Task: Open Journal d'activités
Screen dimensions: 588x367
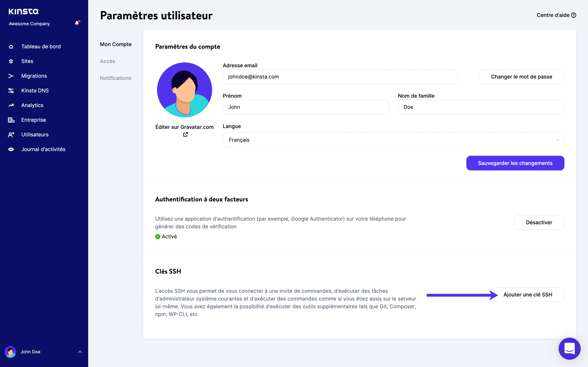Action: pos(43,149)
